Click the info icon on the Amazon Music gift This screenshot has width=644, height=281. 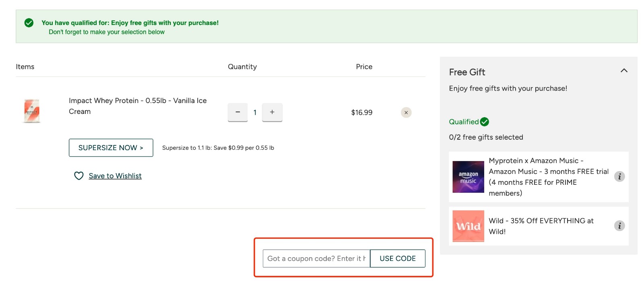tap(620, 176)
